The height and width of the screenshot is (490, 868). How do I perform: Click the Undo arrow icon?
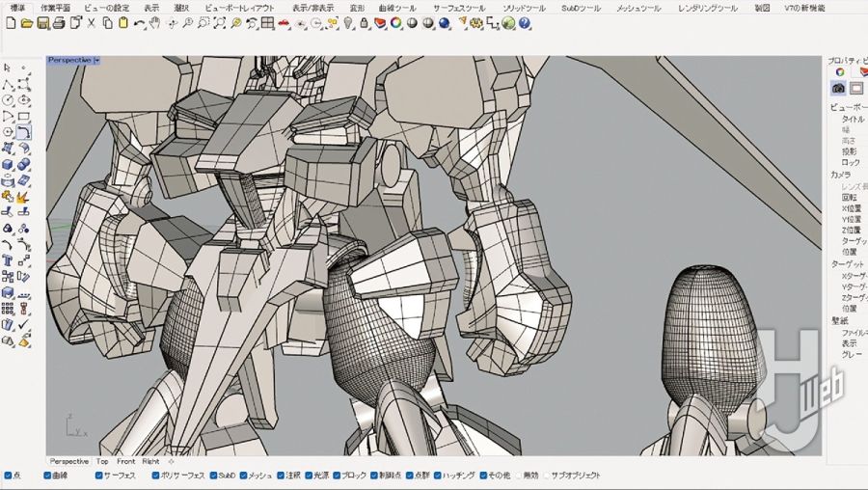(140, 22)
